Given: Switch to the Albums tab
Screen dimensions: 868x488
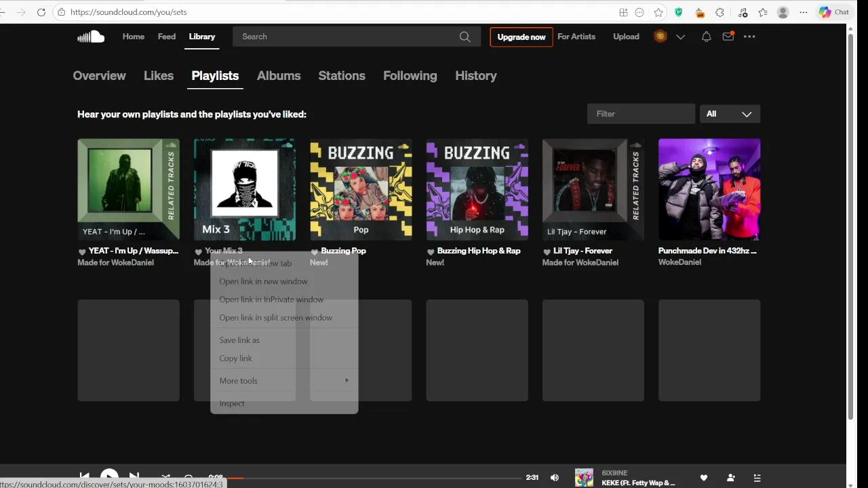Looking at the screenshot, I should [279, 76].
